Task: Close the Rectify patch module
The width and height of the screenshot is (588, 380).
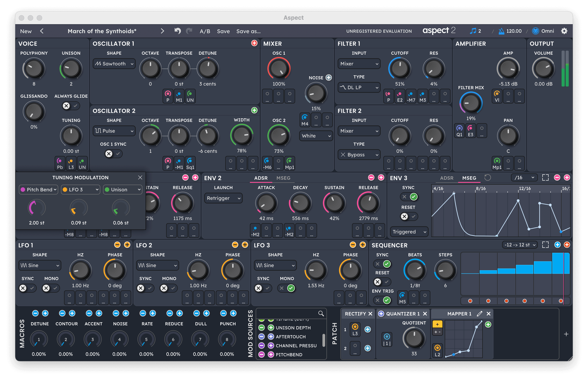Action: (x=370, y=314)
